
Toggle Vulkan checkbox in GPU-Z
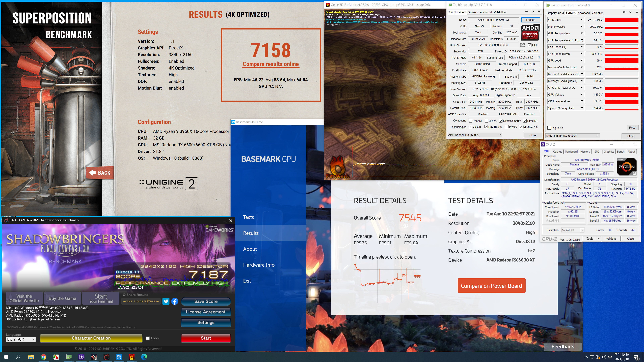pyautogui.click(x=470, y=127)
